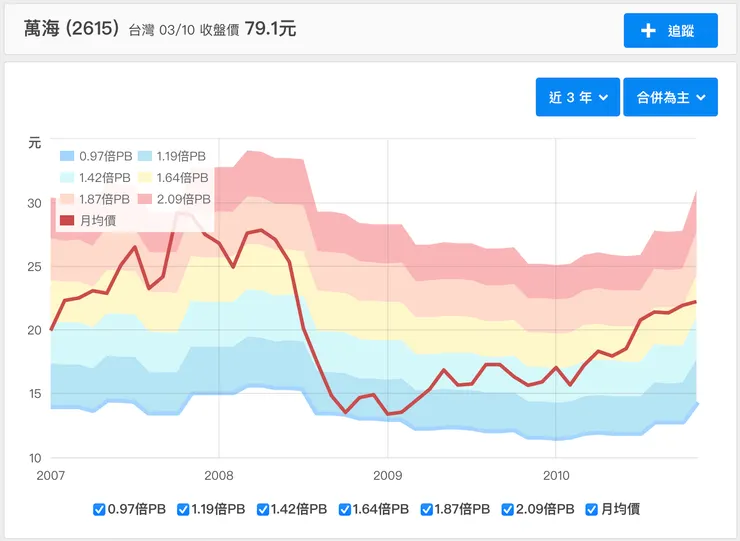The height and width of the screenshot is (541, 740).
Task: Click the 15 y-axis value label
Action: [x=35, y=394]
